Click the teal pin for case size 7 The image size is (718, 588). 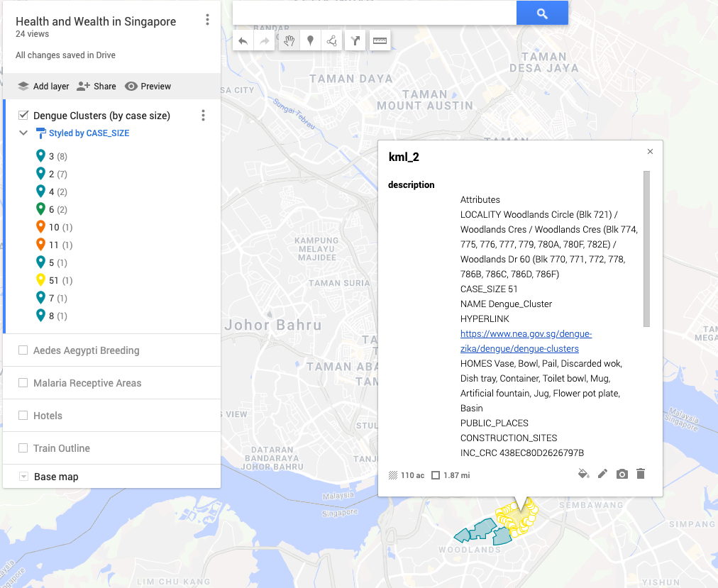click(40, 298)
